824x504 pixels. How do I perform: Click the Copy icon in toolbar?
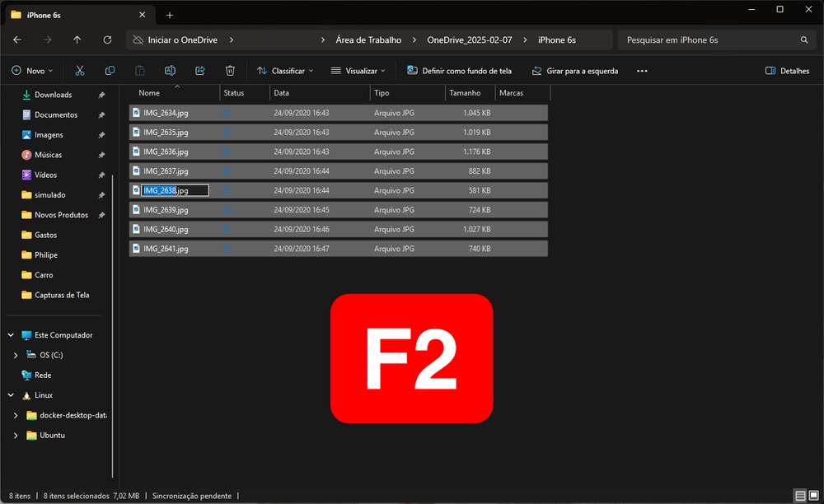pyautogui.click(x=110, y=71)
